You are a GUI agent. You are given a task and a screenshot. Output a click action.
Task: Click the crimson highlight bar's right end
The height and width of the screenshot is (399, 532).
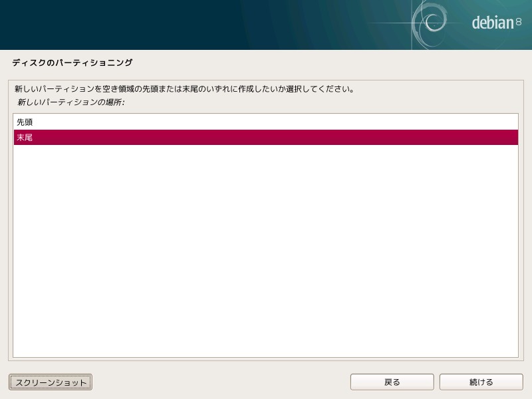509,138
